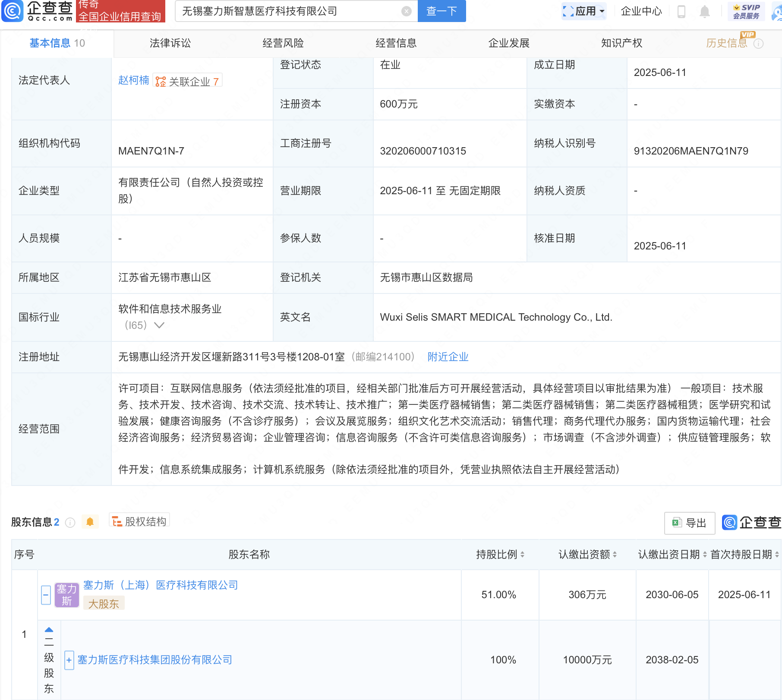Click the SVIP 会员服务 badge
782x700 pixels.
[746, 11]
